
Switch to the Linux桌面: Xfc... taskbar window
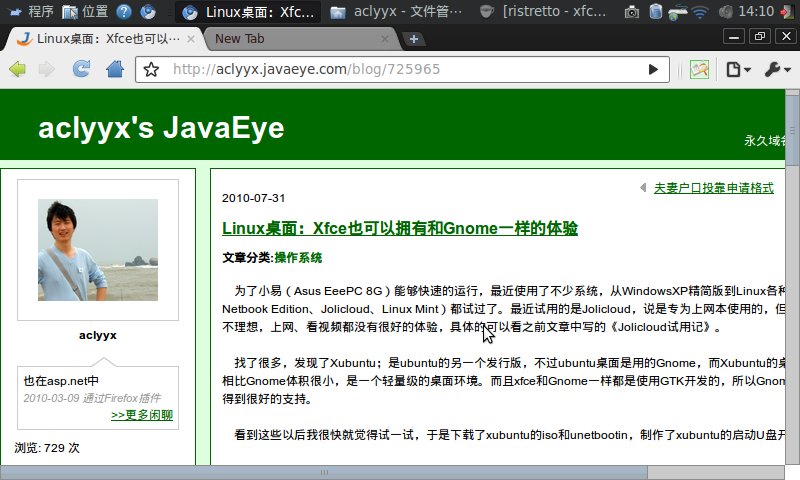click(x=248, y=12)
